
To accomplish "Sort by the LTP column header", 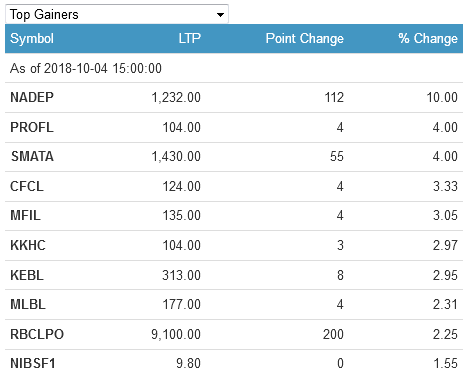I will pyautogui.click(x=189, y=38).
